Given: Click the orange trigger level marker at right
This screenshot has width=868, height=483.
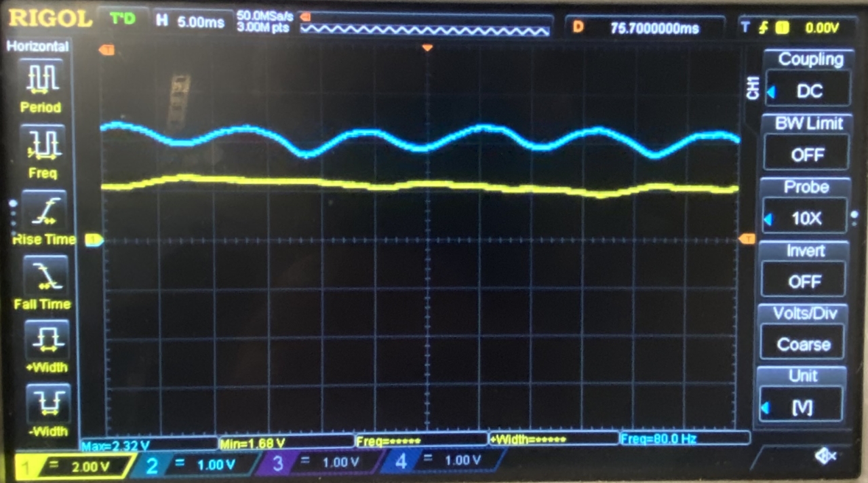Looking at the screenshot, I should [747, 238].
